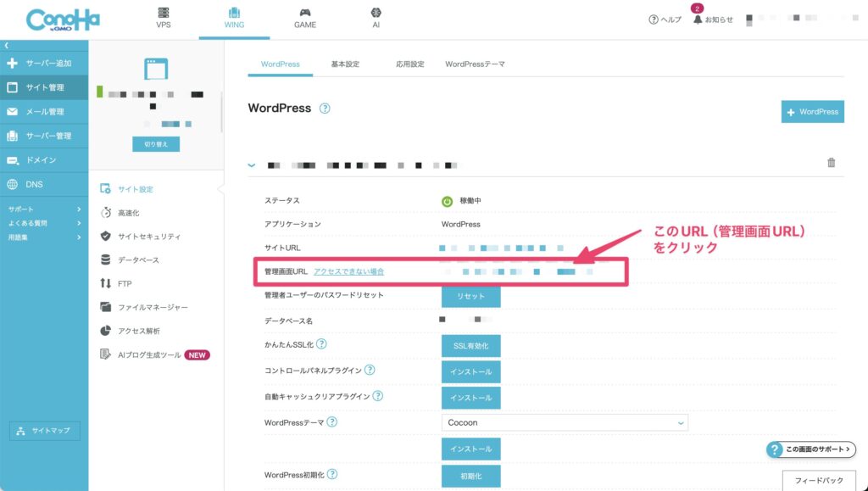Install the コントロールパネルプラグイン
This screenshot has width=868, height=491.
click(x=471, y=372)
